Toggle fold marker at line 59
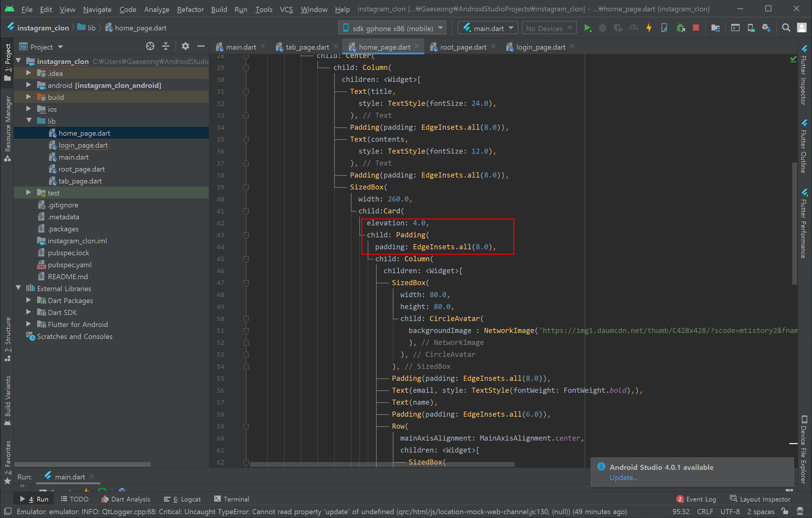Image resolution: width=812 pixels, height=518 pixels. pos(246,427)
